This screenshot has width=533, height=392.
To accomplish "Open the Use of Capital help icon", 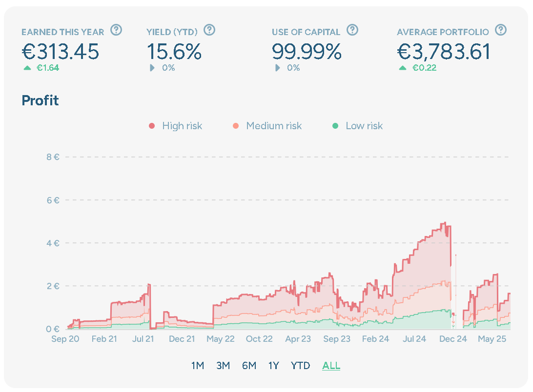I will pyautogui.click(x=352, y=30).
